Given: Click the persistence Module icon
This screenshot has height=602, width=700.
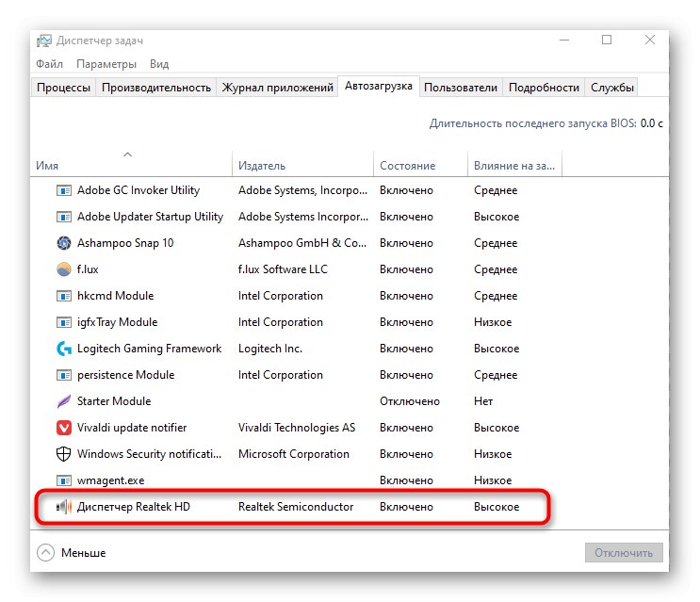Looking at the screenshot, I should click(x=64, y=375).
